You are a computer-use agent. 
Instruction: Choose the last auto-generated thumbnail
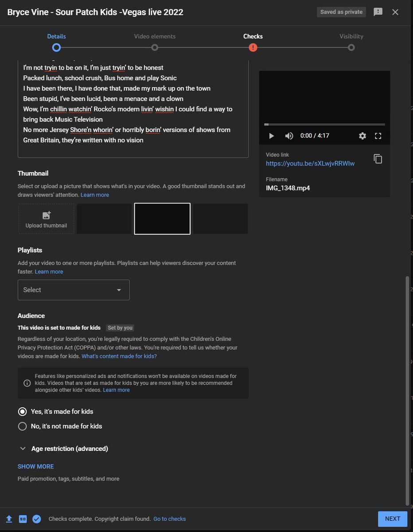pos(221,219)
